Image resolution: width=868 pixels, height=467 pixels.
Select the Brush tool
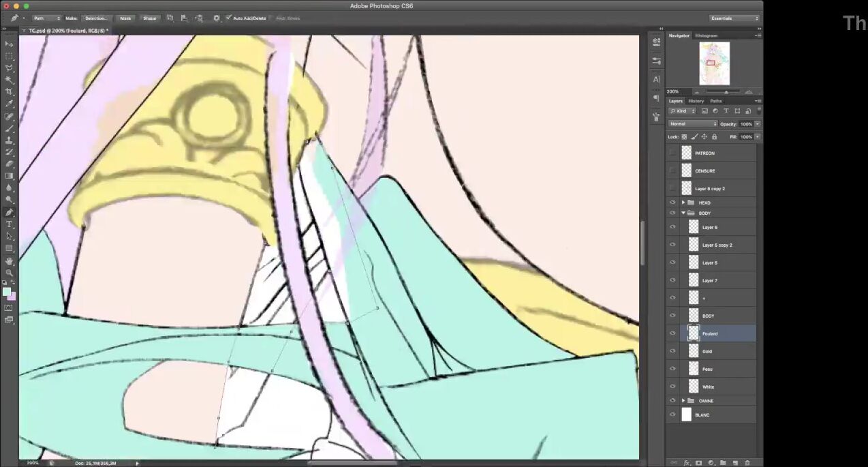tap(9, 128)
